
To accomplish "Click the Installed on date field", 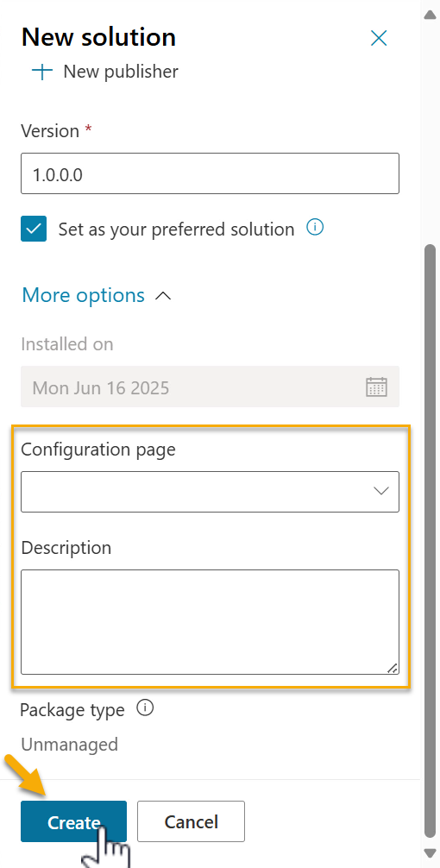I will click(x=210, y=387).
